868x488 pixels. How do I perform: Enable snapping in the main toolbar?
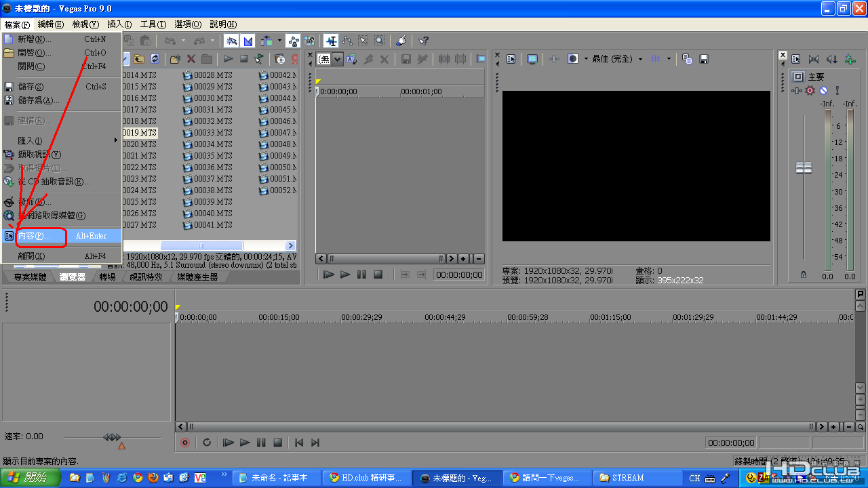[231, 41]
